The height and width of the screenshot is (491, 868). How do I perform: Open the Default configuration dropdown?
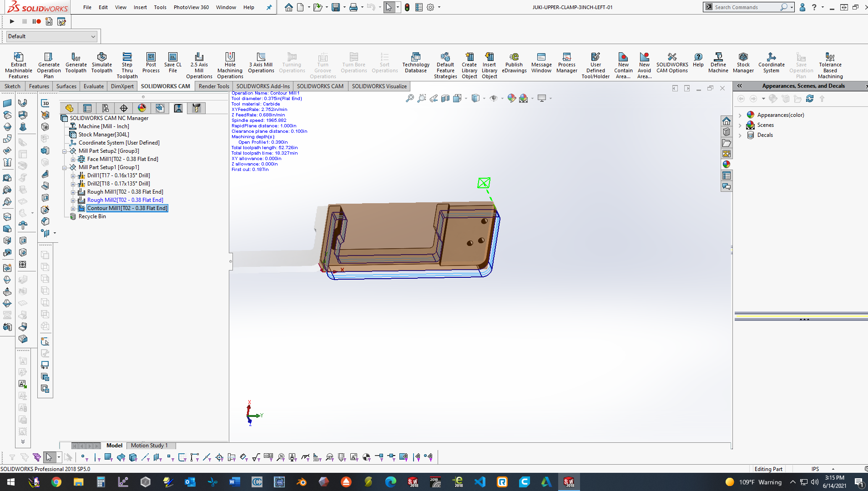pos(52,36)
